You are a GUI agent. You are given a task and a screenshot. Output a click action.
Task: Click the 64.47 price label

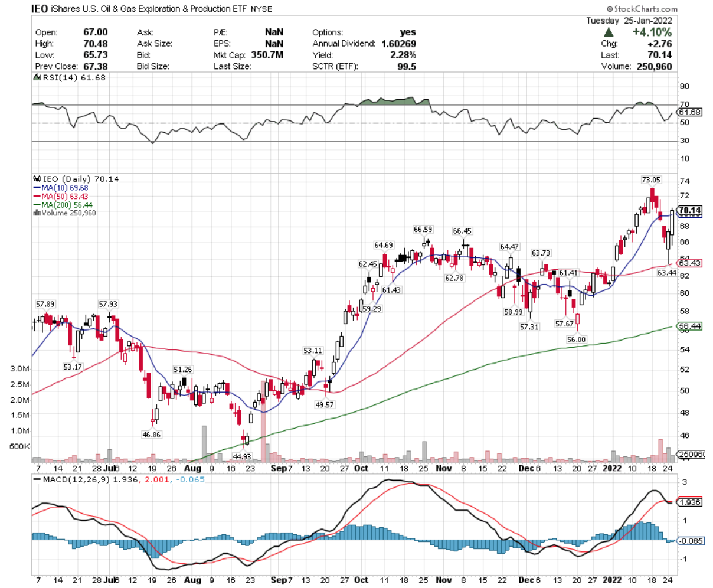coord(509,247)
